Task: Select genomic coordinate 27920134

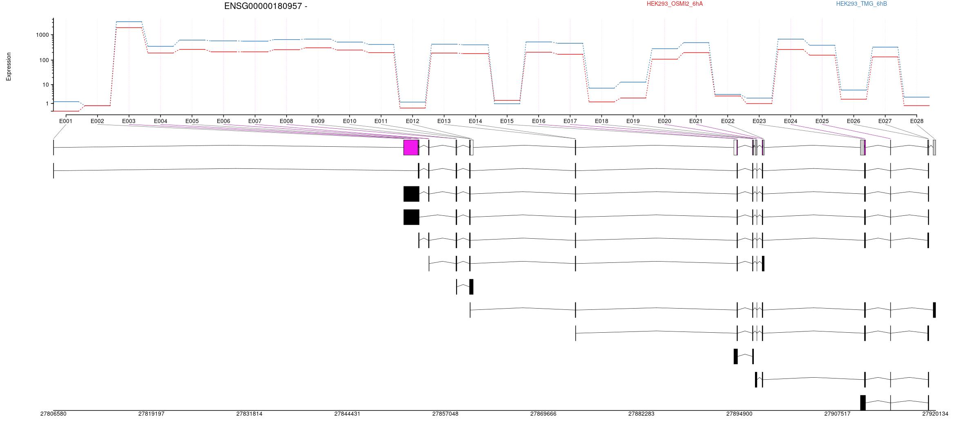Action: point(935,414)
